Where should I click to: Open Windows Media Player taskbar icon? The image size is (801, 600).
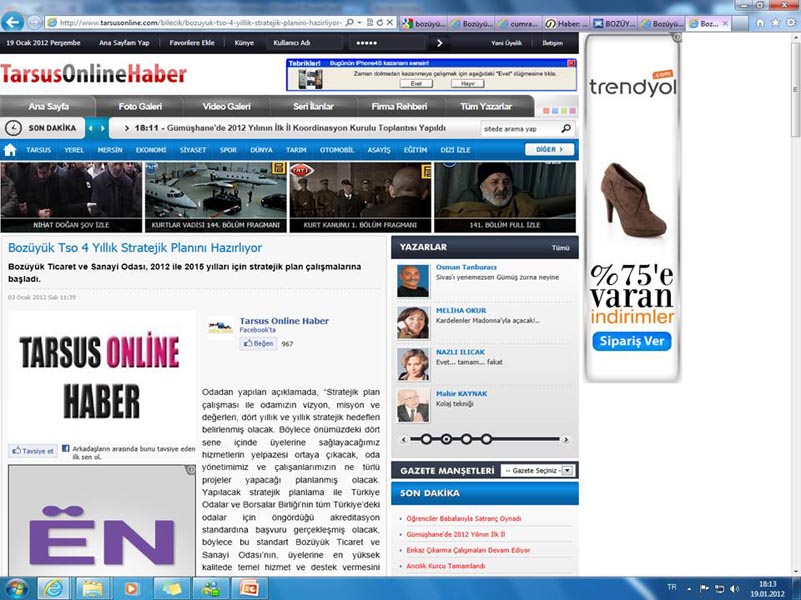[131, 589]
